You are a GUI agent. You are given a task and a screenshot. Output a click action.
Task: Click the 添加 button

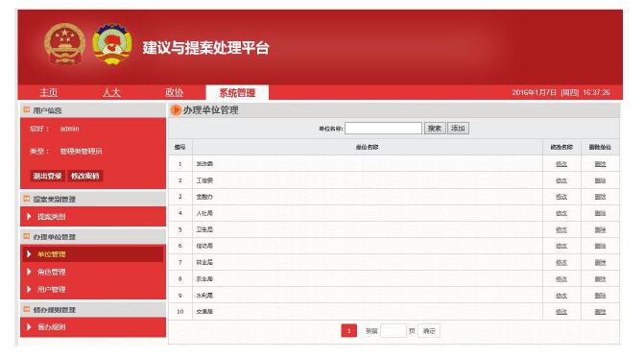(x=458, y=128)
